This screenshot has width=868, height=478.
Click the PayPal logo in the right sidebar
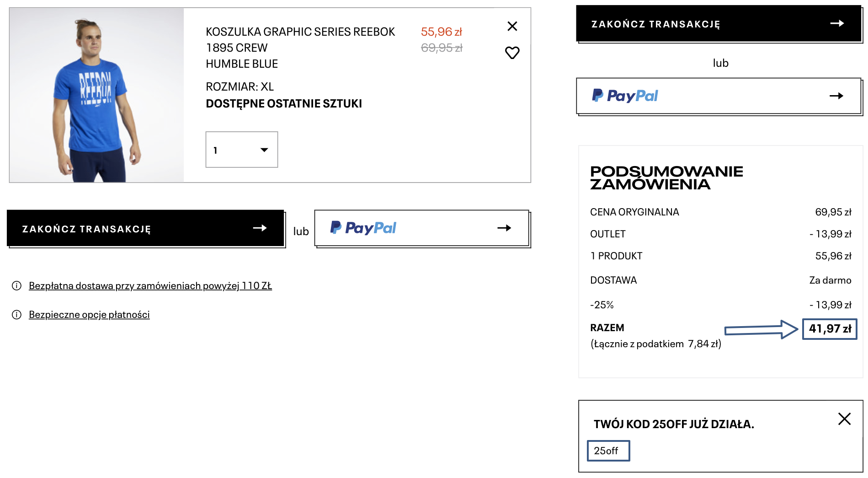pos(625,96)
